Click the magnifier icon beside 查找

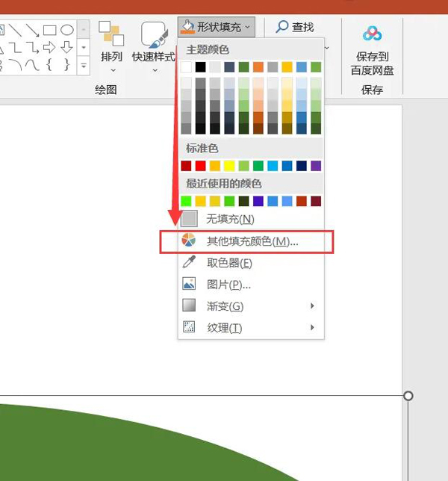coord(281,27)
